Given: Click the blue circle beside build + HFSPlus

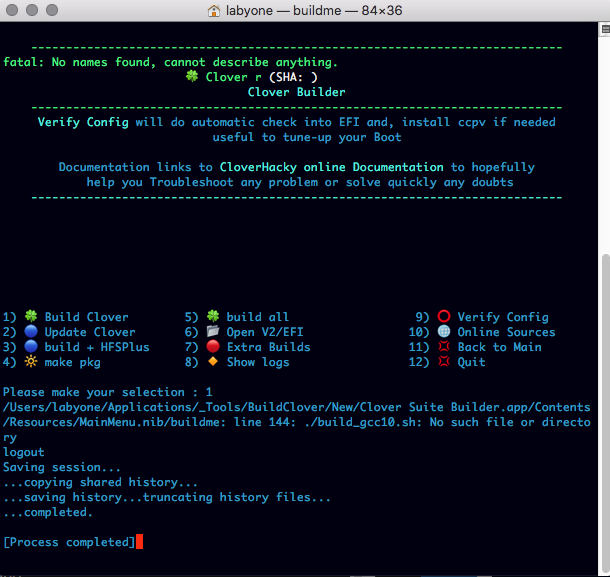Looking at the screenshot, I should (31, 346).
